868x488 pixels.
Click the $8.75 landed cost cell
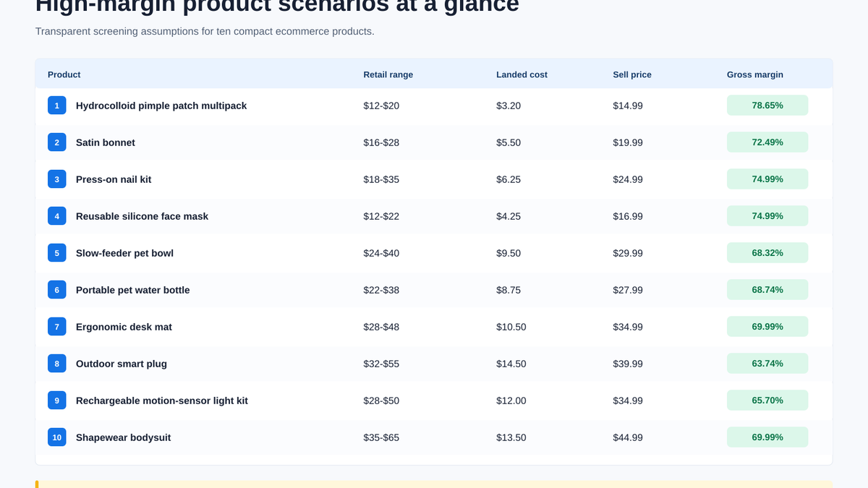(x=509, y=290)
